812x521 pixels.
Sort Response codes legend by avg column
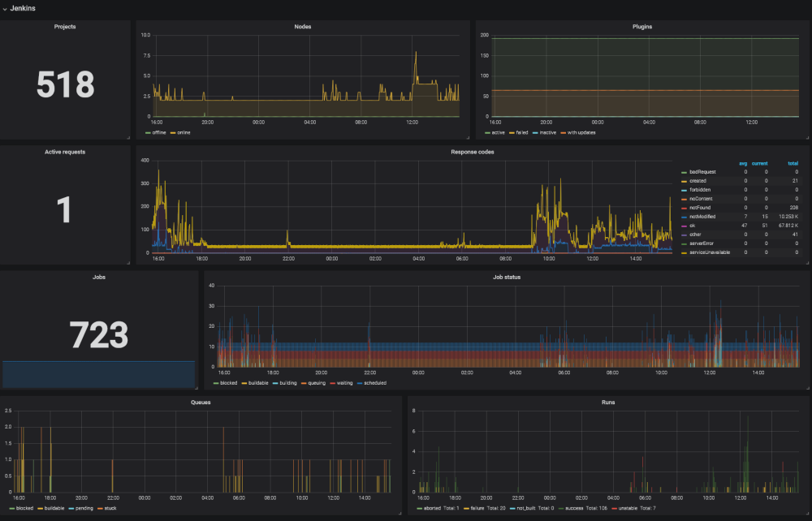pyautogui.click(x=742, y=163)
